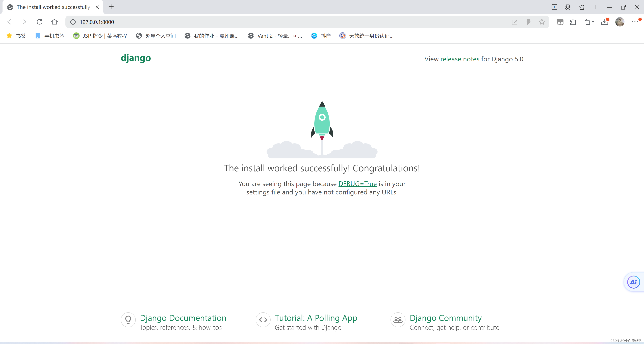
Task: Expand the undo arrow dropdown
Action: [593, 22]
